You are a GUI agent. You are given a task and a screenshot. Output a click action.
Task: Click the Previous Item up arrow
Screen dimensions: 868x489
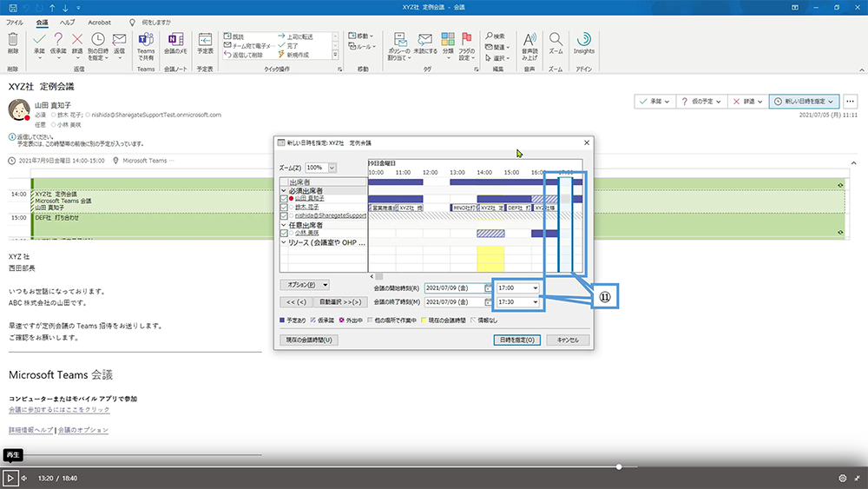coord(52,8)
